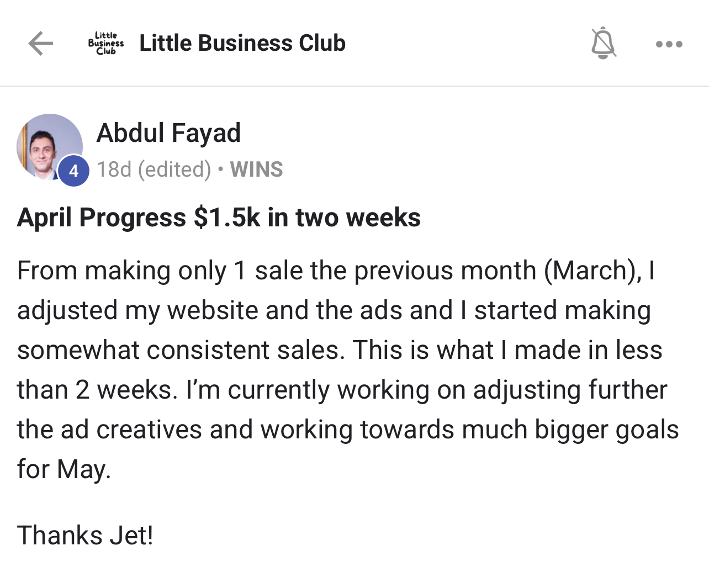Click the $1.5k amount in the title
Screen dimensions: 709x588
[x=226, y=218]
